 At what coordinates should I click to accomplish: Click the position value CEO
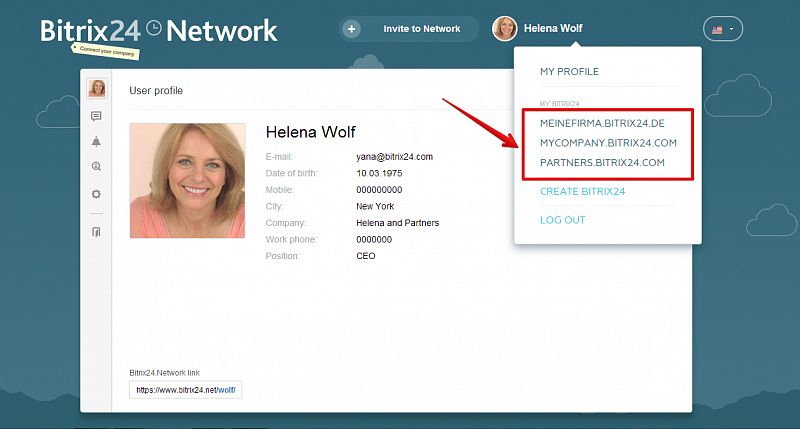365,256
